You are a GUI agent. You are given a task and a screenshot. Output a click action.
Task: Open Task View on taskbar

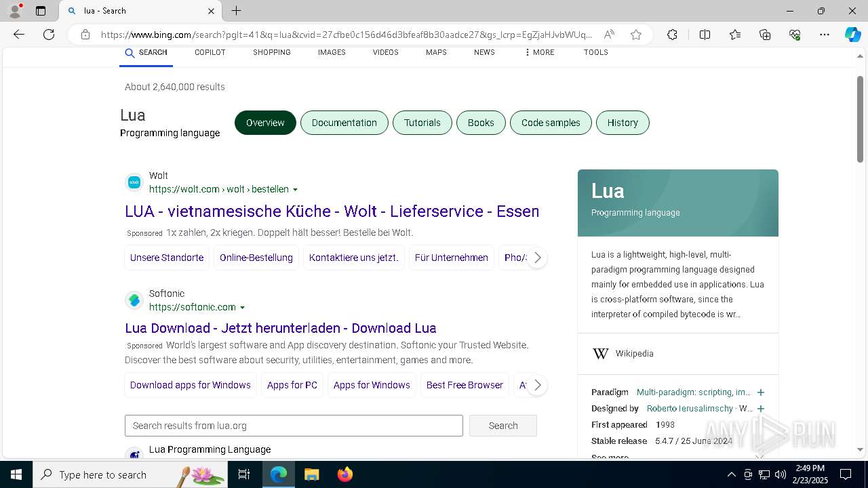tap(244, 474)
